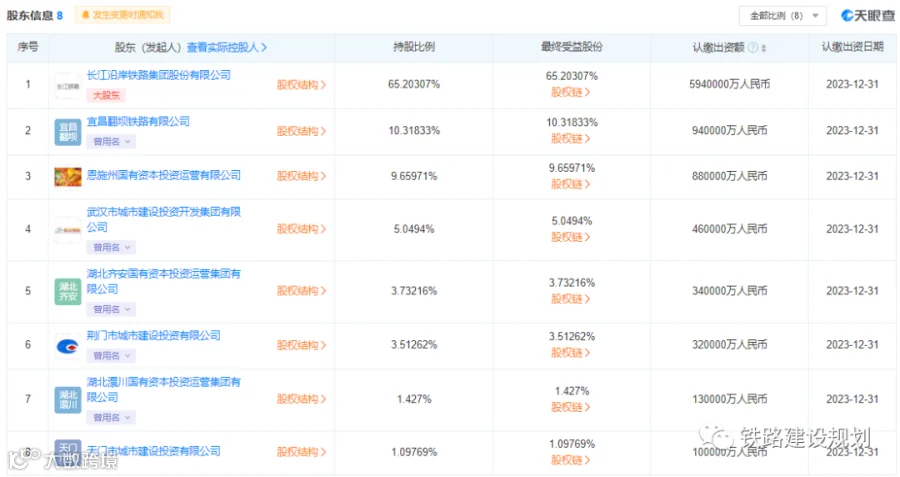Click the 恩施州国有资本 company logo image

68,177
